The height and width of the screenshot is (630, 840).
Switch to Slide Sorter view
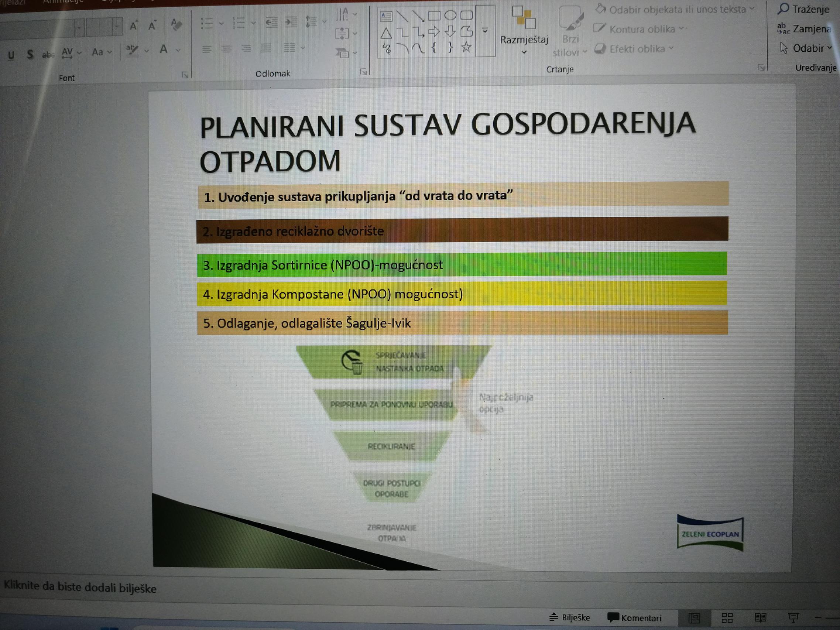(x=727, y=618)
